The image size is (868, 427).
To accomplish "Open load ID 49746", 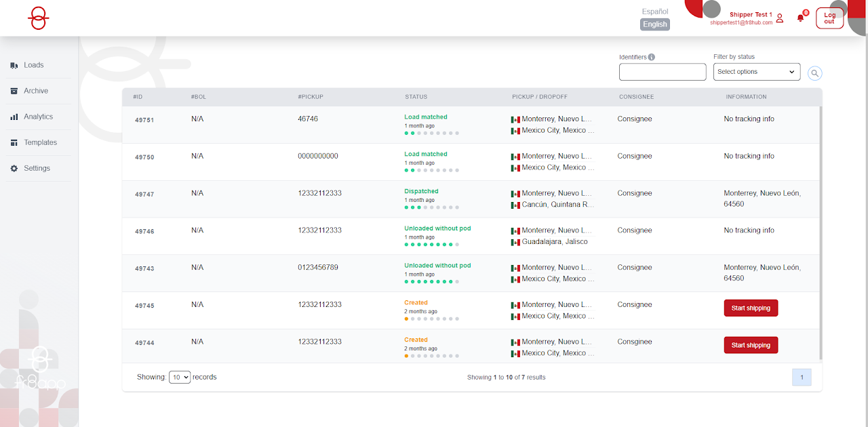I will tap(144, 232).
